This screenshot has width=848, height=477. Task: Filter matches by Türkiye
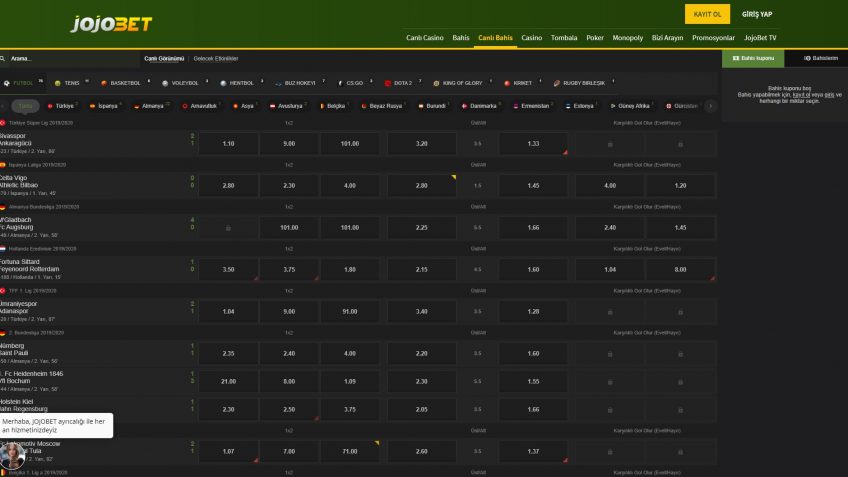[61, 106]
